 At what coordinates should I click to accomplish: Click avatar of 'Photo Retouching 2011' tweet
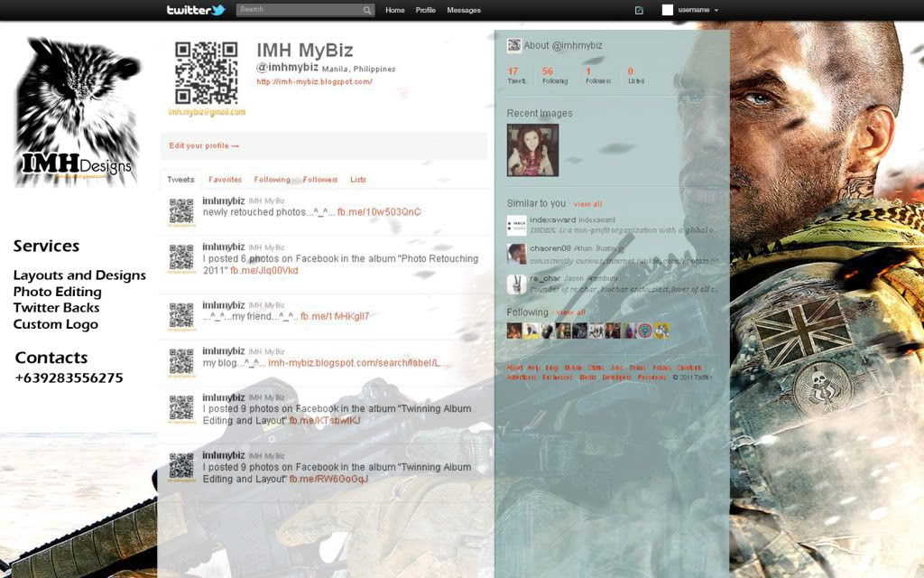click(x=181, y=257)
